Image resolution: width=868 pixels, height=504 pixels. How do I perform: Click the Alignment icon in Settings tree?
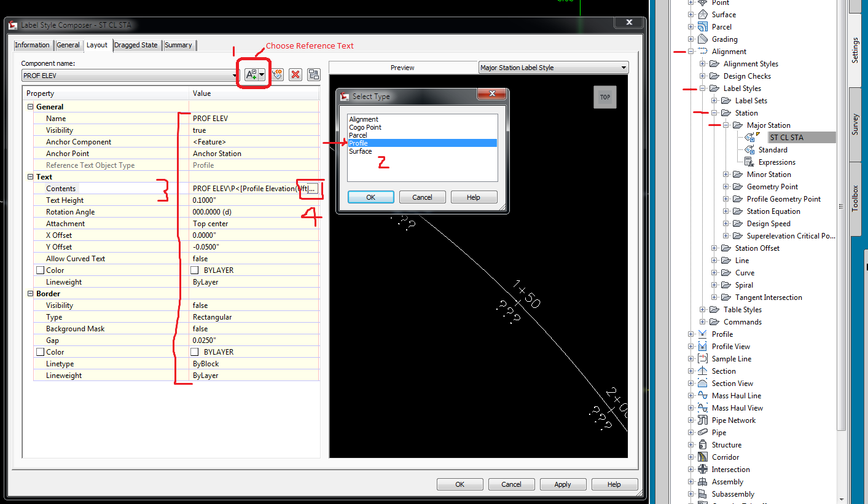pos(703,51)
